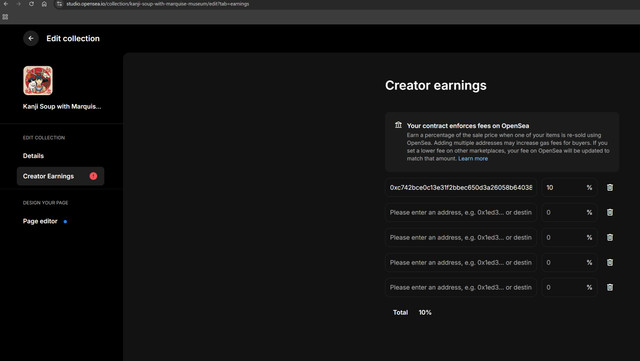Open the Kanji Soup collection thumbnail
The image size is (640, 361).
(38, 80)
